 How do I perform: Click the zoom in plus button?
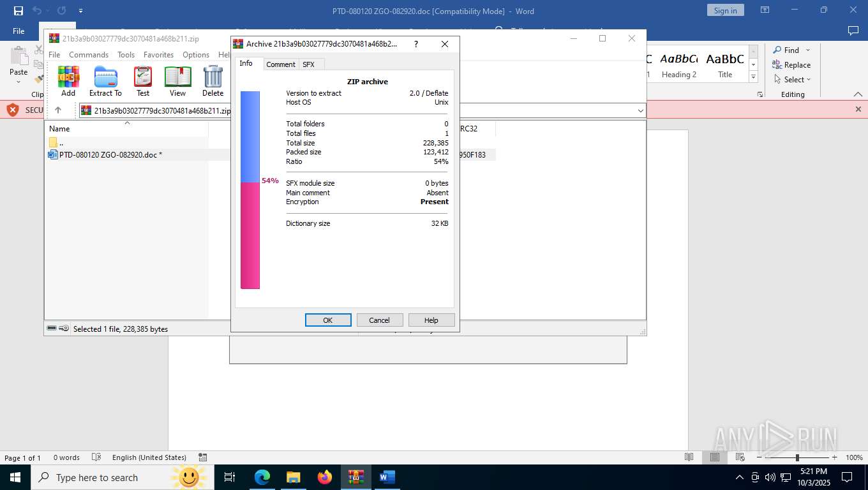[x=834, y=457]
